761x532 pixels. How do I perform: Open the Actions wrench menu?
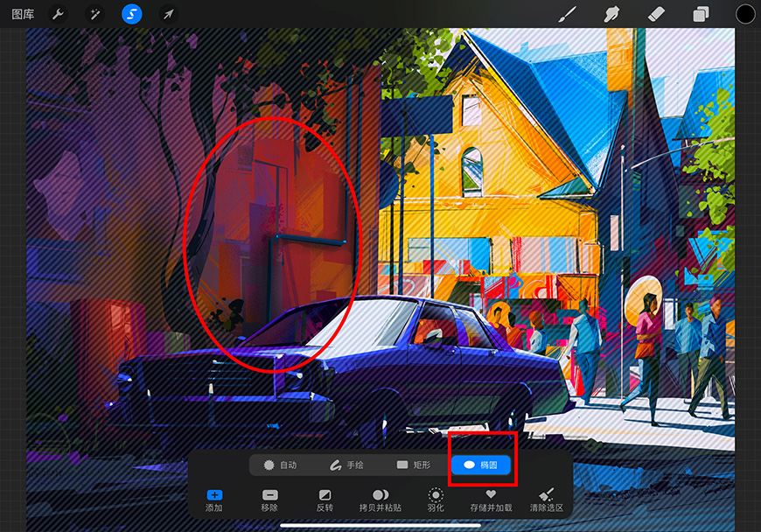tap(59, 15)
